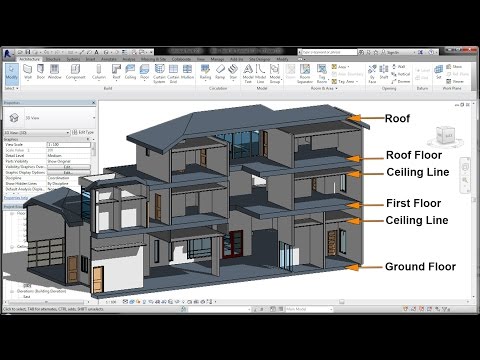Select the Shaft opening tool
Viewport: 480px width, 360px height.
point(384,72)
